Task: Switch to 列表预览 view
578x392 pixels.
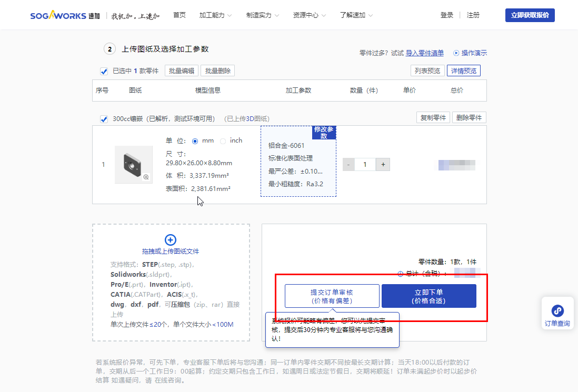Action: 427,71
